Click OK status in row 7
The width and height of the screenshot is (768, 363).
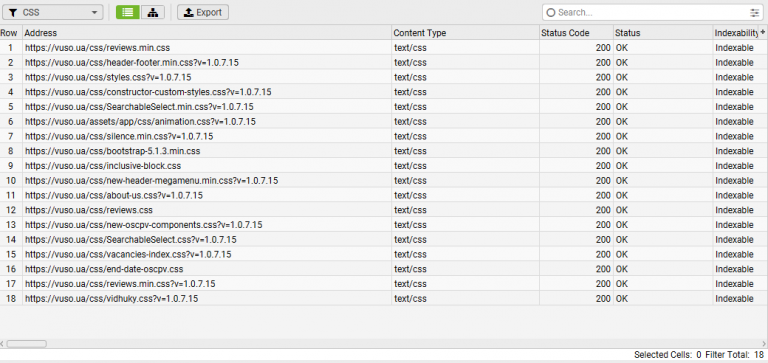click(x=663, y=136)
